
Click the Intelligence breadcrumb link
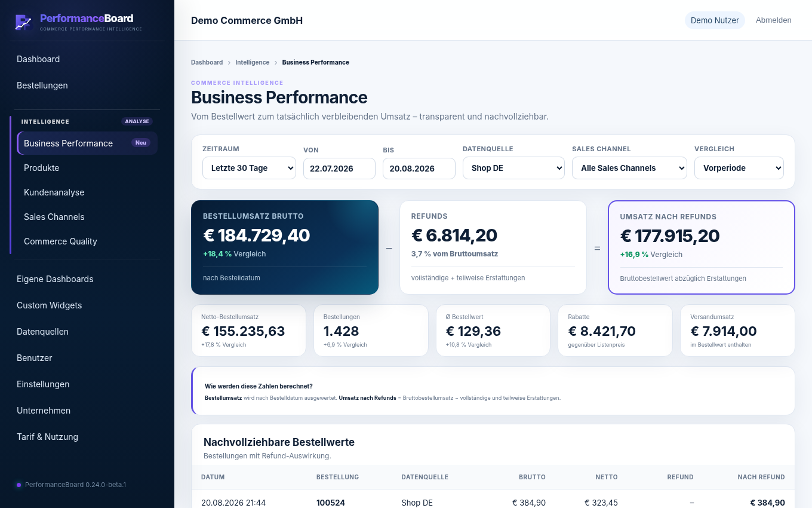[x=253, y=62]
